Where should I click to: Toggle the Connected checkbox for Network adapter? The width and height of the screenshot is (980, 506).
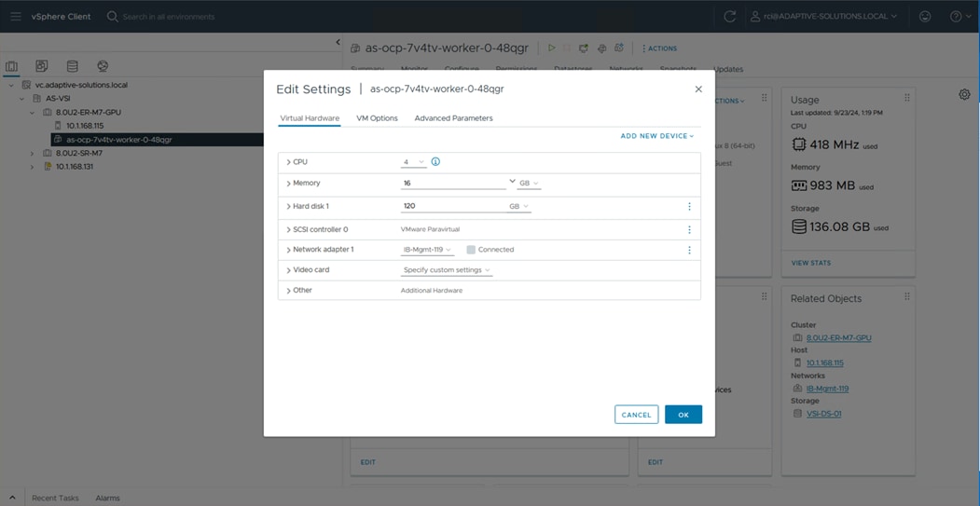pos(471,250)
